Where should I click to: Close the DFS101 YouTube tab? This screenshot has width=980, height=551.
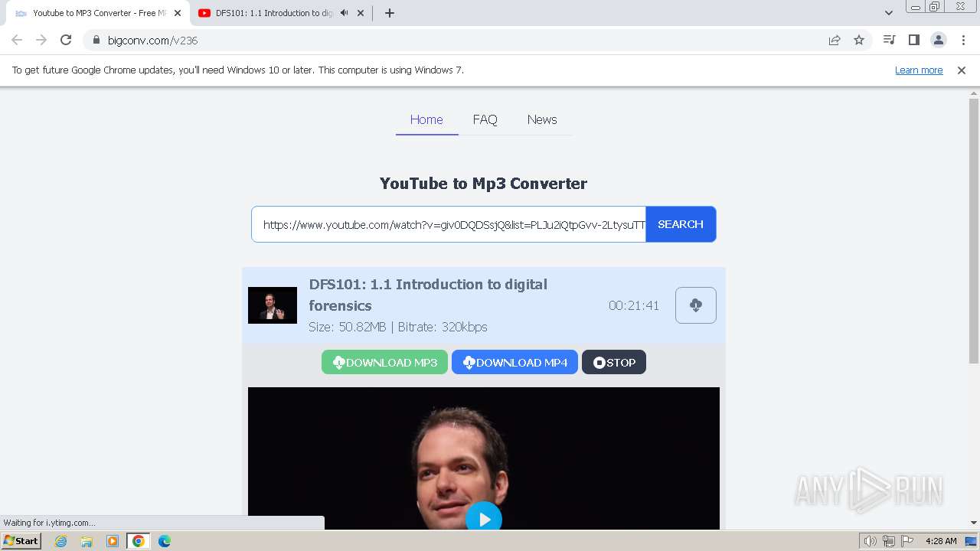click(x=361, y=13)
